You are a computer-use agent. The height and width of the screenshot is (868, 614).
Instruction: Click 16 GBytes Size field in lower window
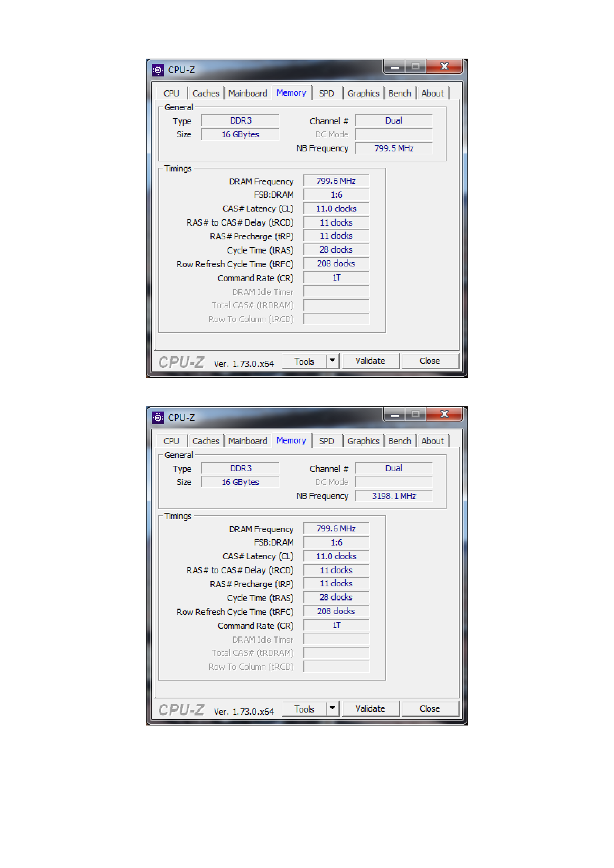point(241,482)
